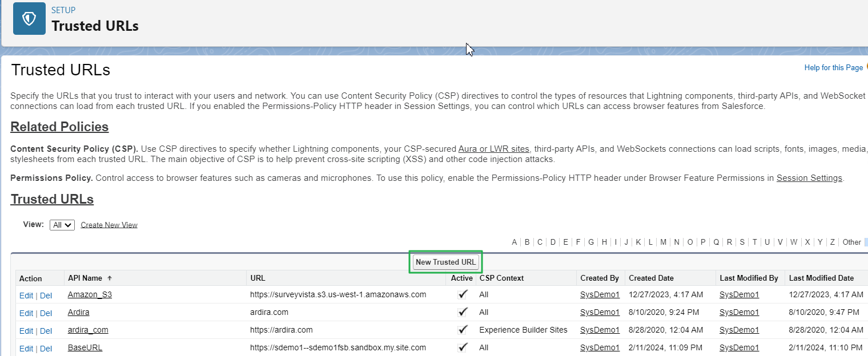Filter the list by letter A

click(515, 242)
